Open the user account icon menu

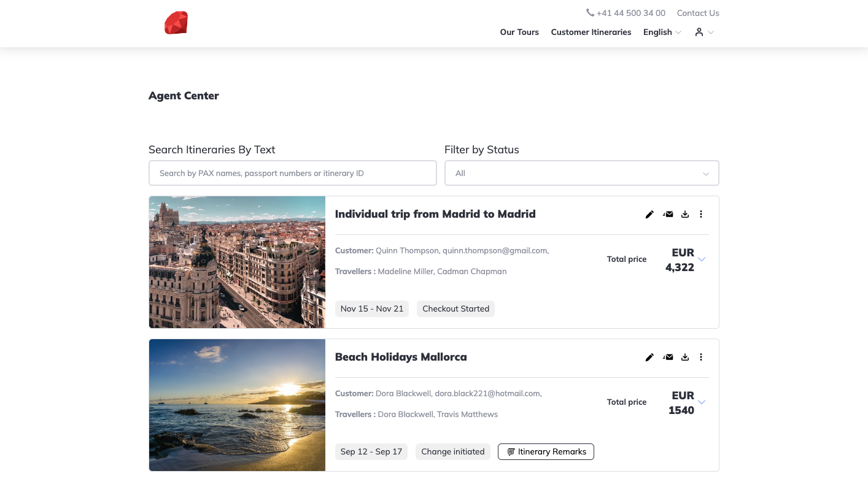(699, 32)
